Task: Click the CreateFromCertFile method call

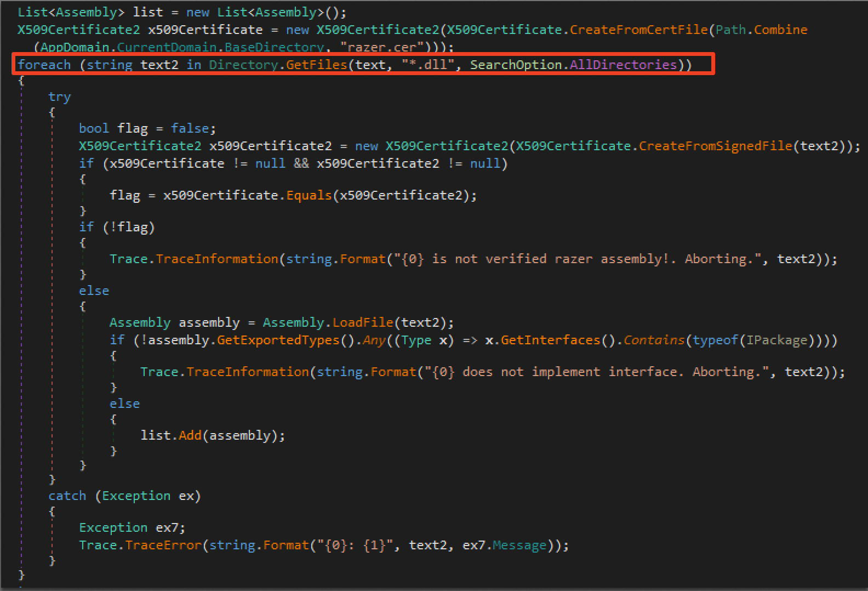Action: (x=638, y=30)
